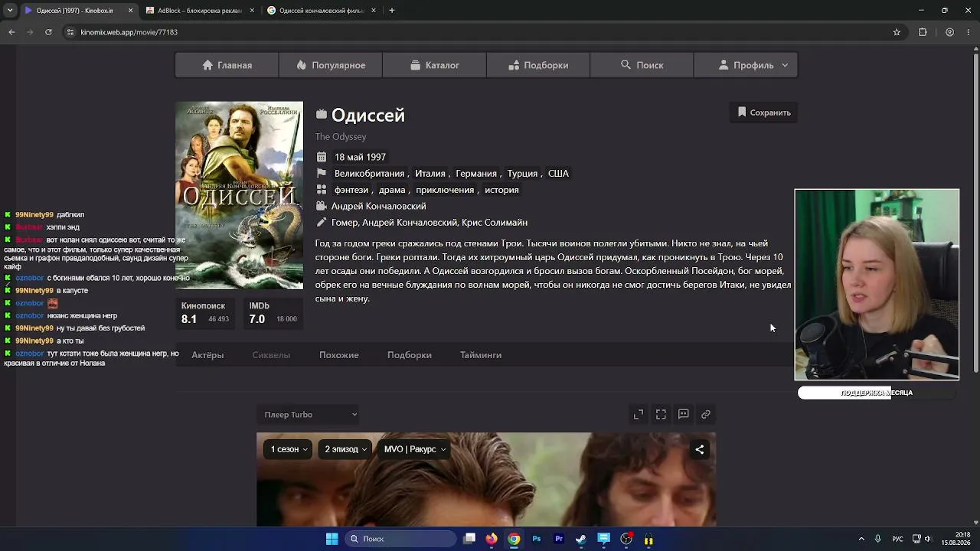980x551 pixels.
Task: Expand the 2 эпизод episode dropdown
Action: pyautogui.click(x=345, y=449)
